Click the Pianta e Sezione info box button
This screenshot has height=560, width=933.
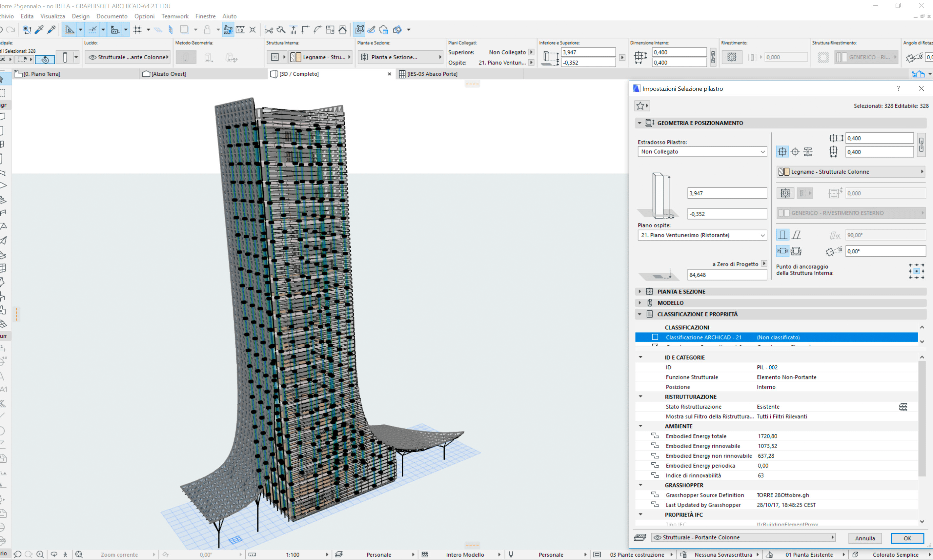[x=400, y=57]
